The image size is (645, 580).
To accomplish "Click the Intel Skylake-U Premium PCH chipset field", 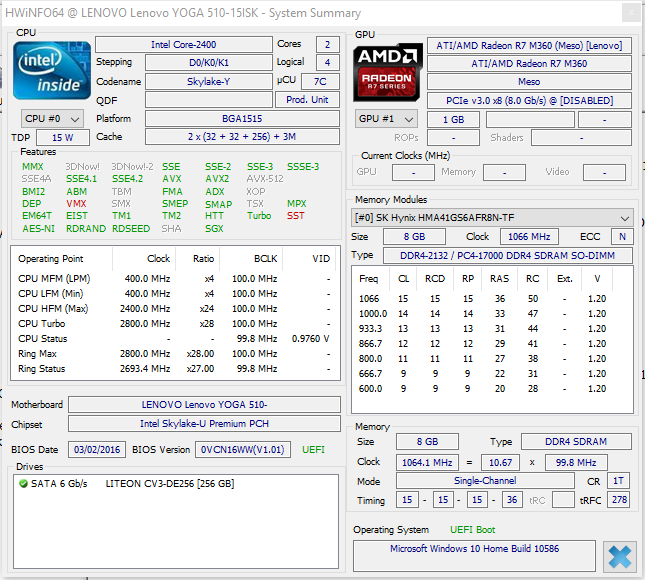I will (204, 424).
